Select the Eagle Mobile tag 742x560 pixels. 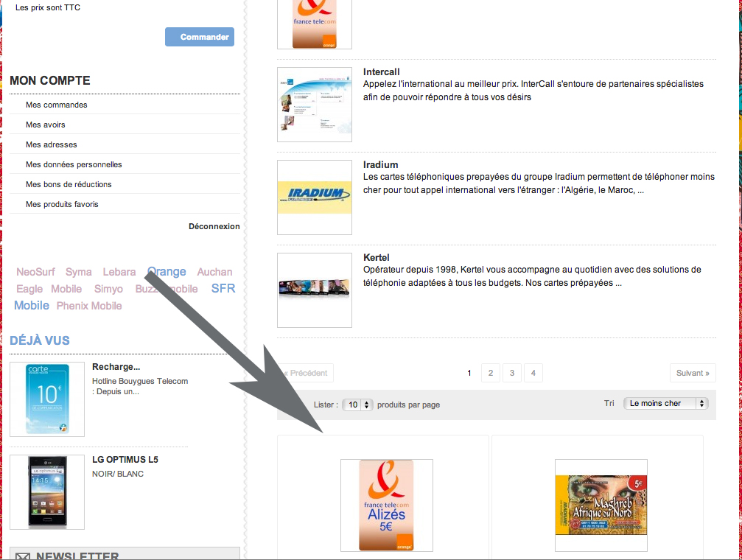pos(49,289)
